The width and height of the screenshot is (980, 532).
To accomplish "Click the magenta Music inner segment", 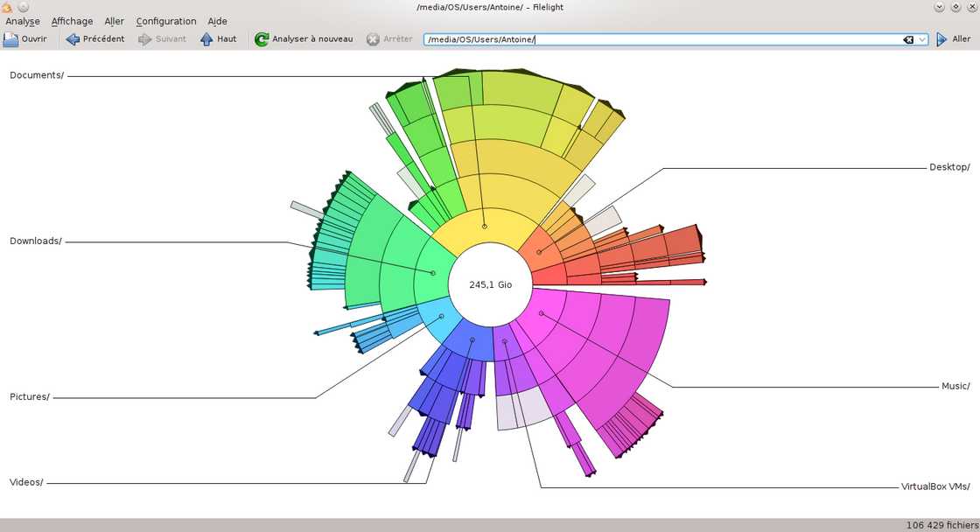I will tap(541, 313).
